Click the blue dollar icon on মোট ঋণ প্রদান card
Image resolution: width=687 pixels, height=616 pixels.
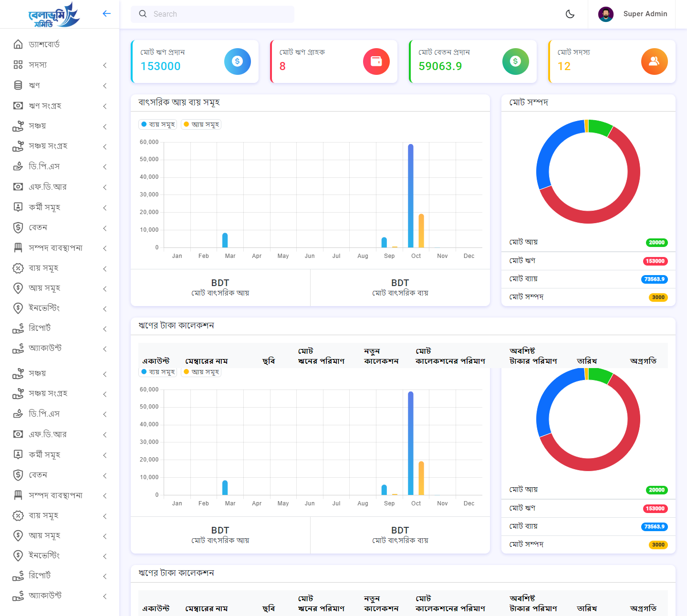tap(237, 61)
